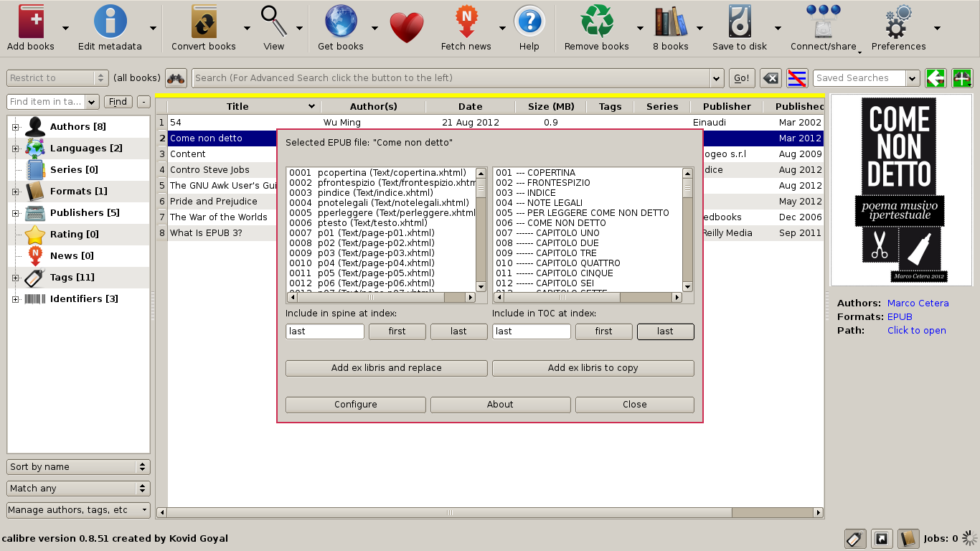Image resolution: width=980 pixels, height=551 pixels.
Task: Click the main search input field
Action: coord(452,78)
